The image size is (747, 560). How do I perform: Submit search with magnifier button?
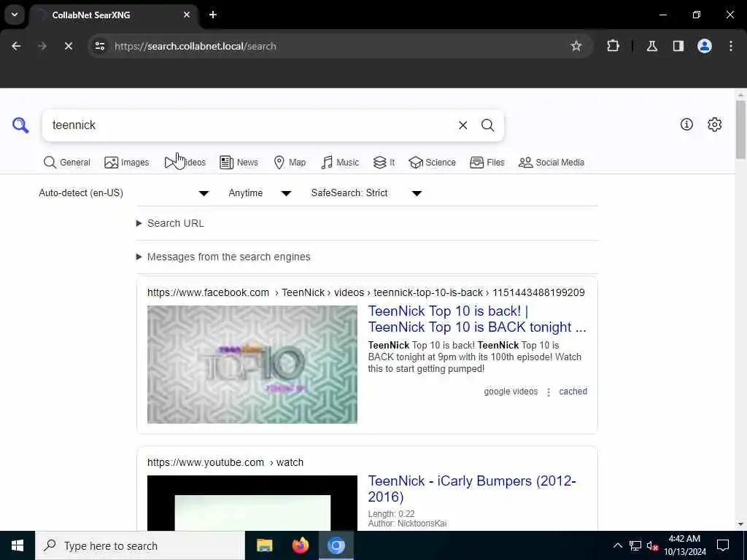pos(487,125)
